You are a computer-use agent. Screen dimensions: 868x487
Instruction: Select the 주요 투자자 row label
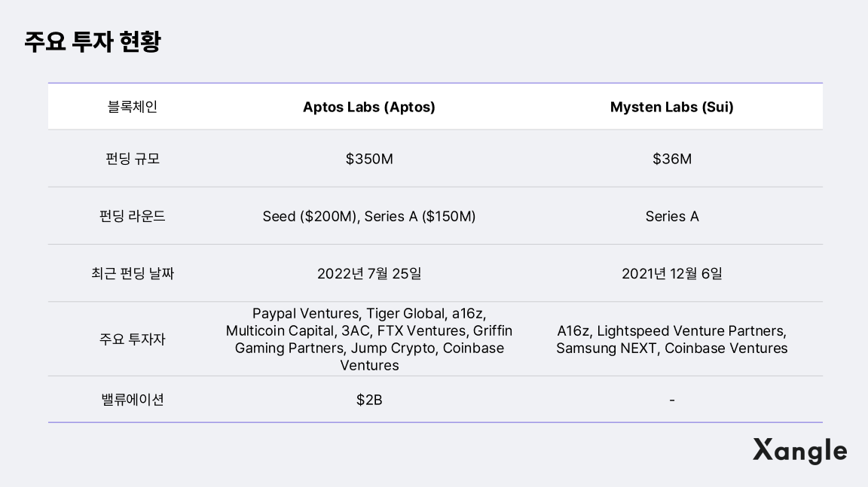tap(133, 339)
